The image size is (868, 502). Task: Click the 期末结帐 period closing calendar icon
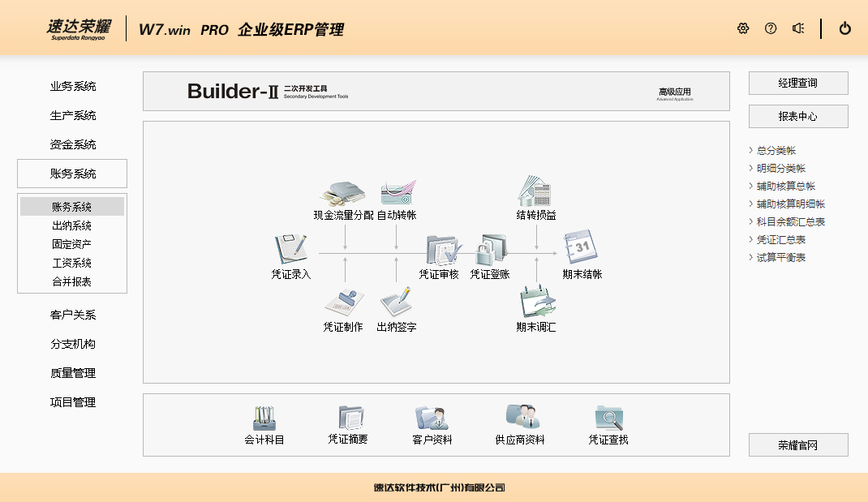[x=582, y=247]
